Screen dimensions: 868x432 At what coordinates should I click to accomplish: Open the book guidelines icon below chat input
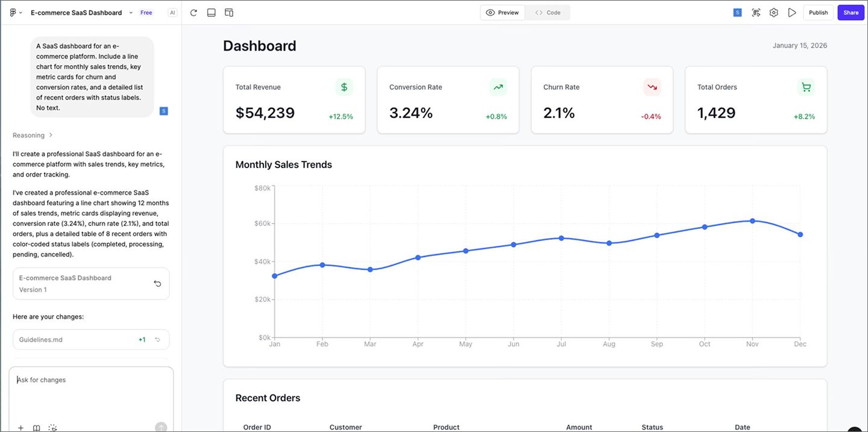pos(36,428)
